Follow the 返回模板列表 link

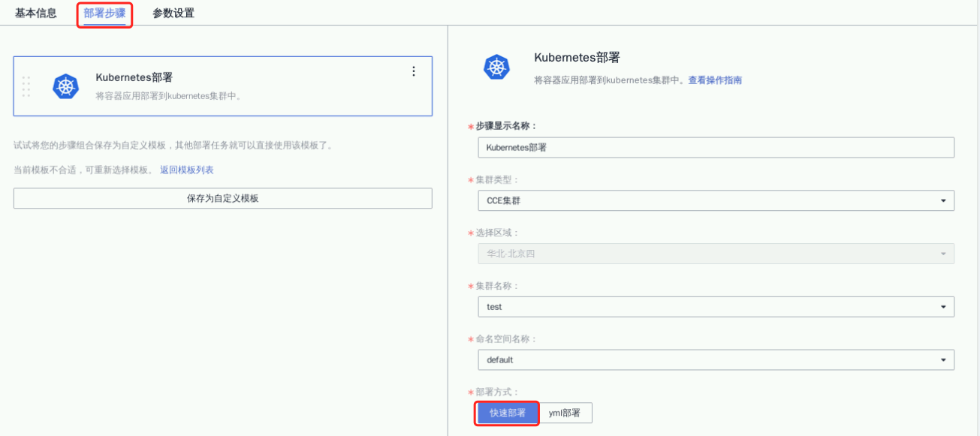point(186,170)
